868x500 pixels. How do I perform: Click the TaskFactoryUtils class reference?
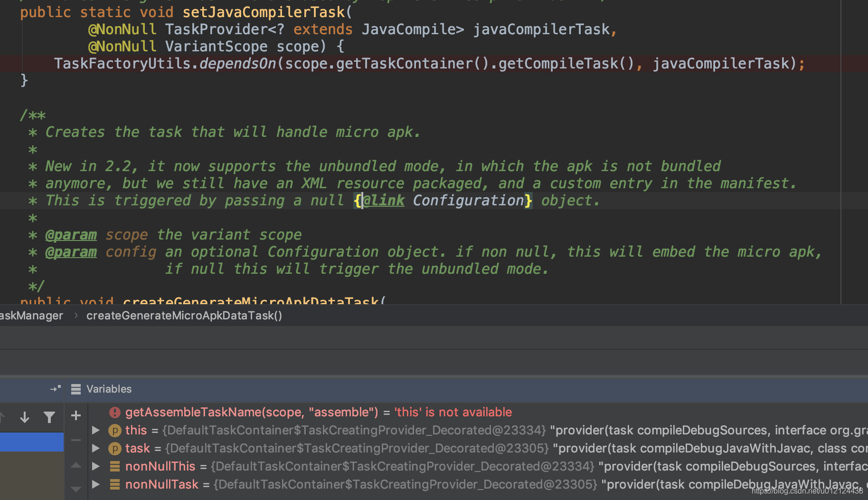(x=122, y=64)
